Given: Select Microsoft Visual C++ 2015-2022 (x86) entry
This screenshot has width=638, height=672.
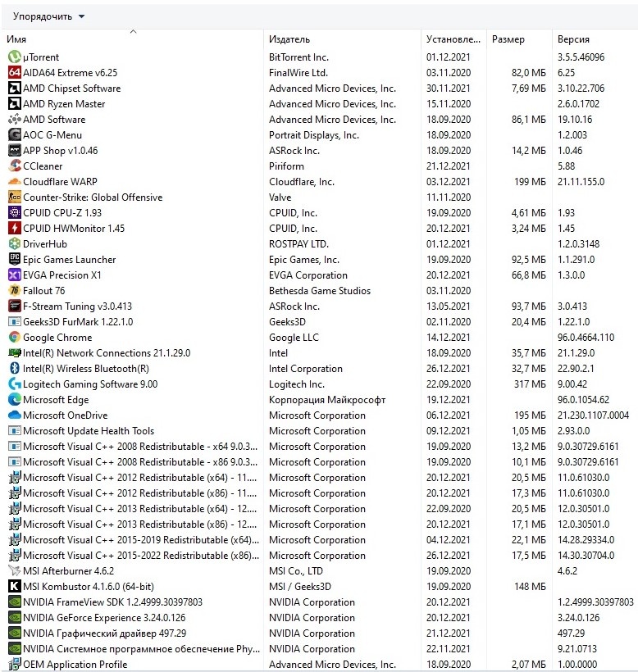Looking at the screenshot, I should (320, 556).
